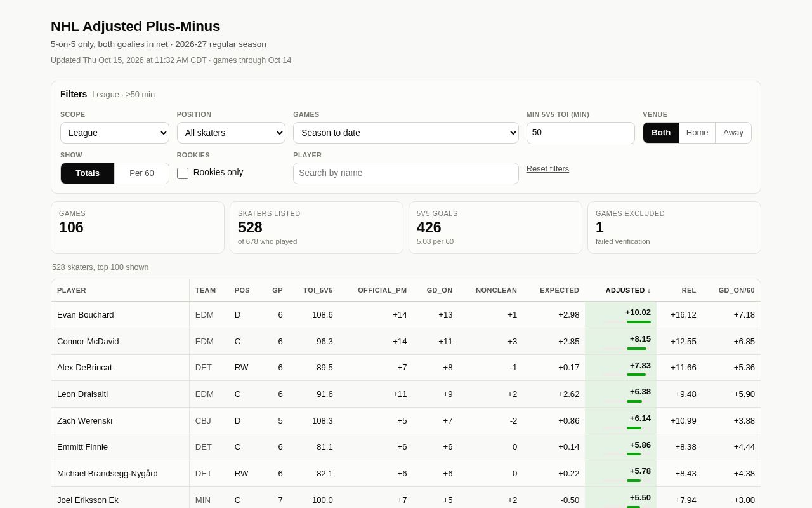
Task: Click the Skaters Listed value 528
Action: tap(250, 227)
